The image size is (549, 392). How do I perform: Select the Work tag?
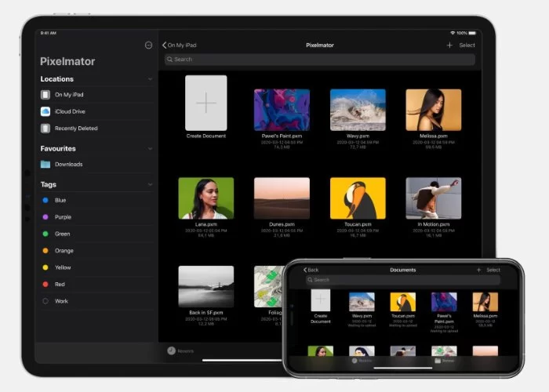coord(96,301)
